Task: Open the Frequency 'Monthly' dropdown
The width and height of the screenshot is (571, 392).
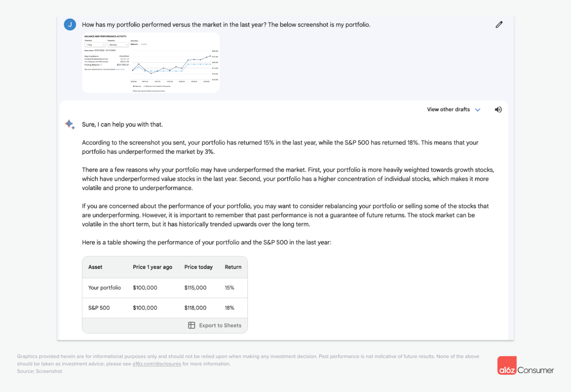Action: 118,45
